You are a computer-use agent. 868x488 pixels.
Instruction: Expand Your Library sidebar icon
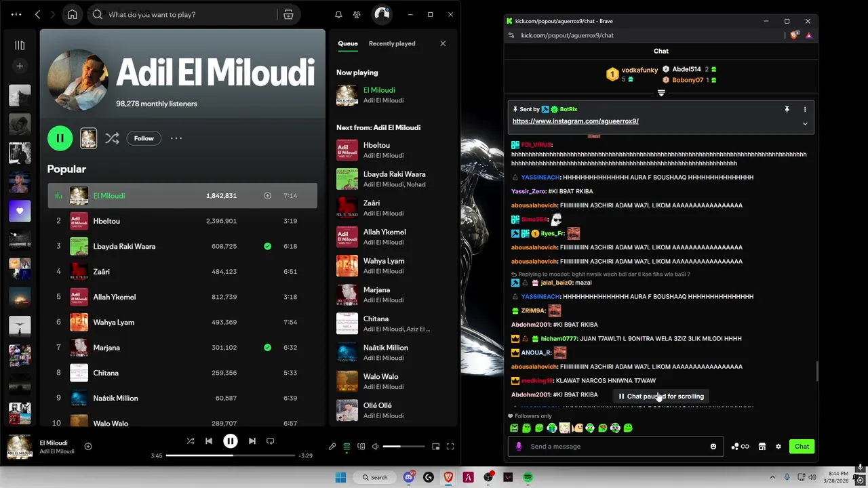20,45
